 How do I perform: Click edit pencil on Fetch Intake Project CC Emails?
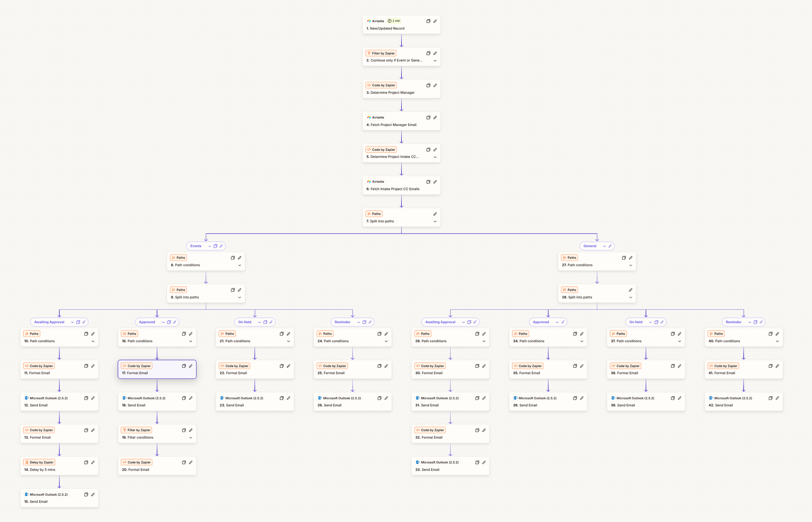tap(435, 182)
